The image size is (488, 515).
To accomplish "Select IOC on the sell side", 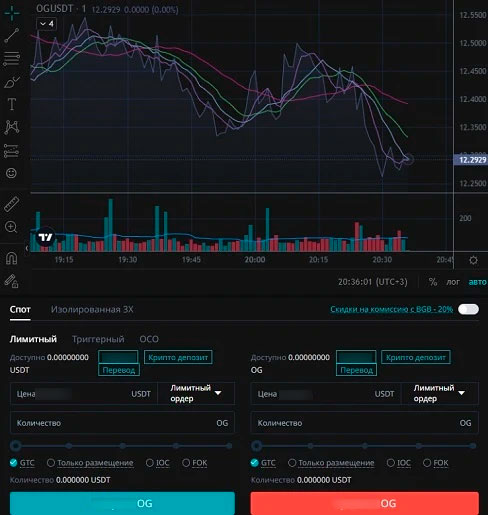I will point(399,463).
